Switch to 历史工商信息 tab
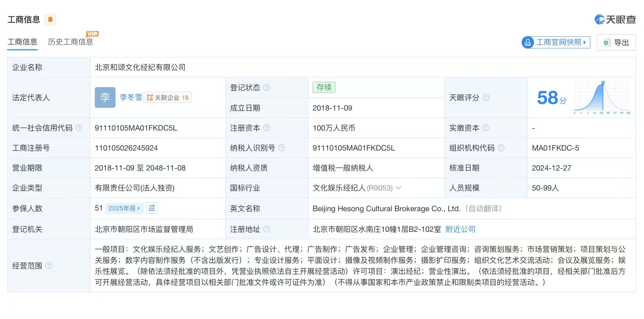644x319 pixels. tap(70, 42)
